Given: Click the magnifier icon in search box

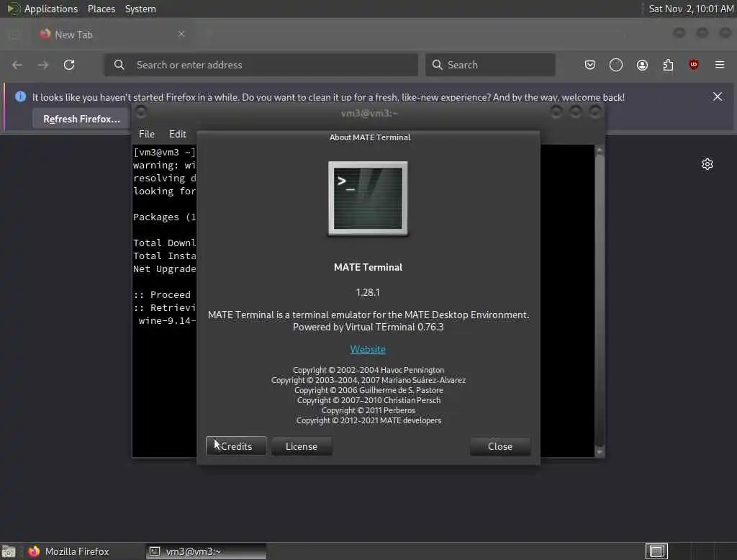Looking at the screenshot, I should tap(437, 65).
